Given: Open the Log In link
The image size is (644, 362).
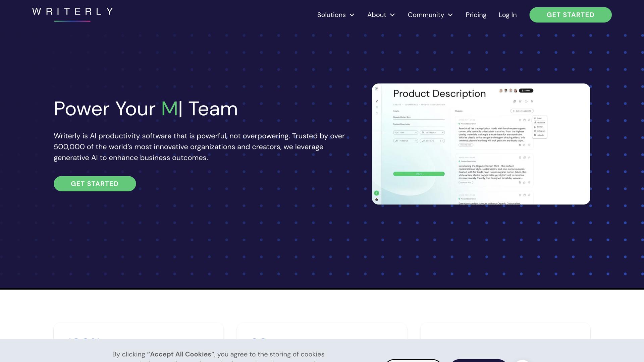Looking at the screenshot, I should [x=507, y=15].
